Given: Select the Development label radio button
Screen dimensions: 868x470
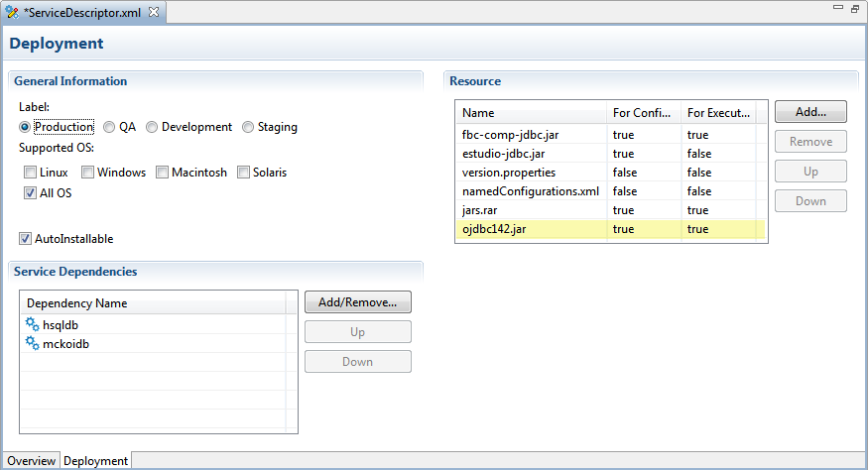Looking at the screenshot, I should 152,127.
